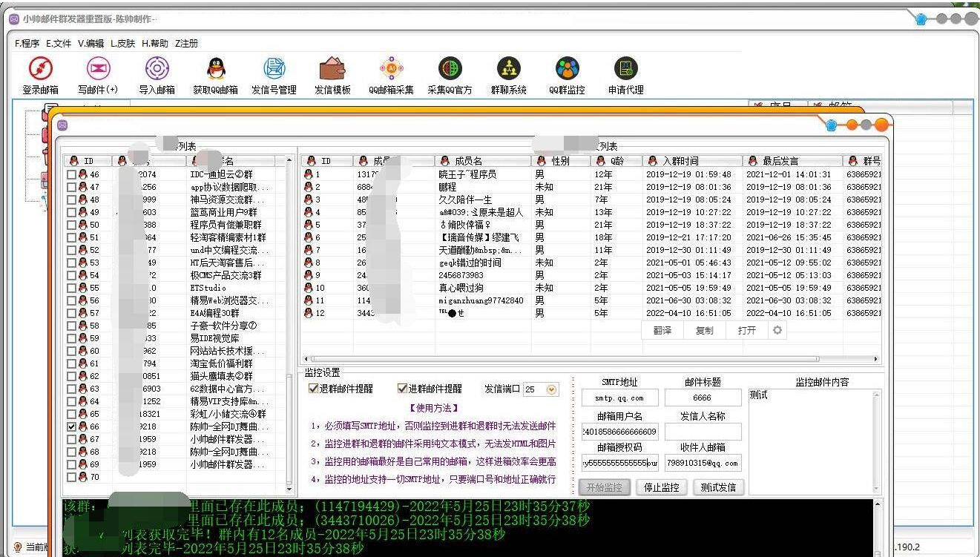Click the 邮件标题 input field

click(x=703, y=398)
